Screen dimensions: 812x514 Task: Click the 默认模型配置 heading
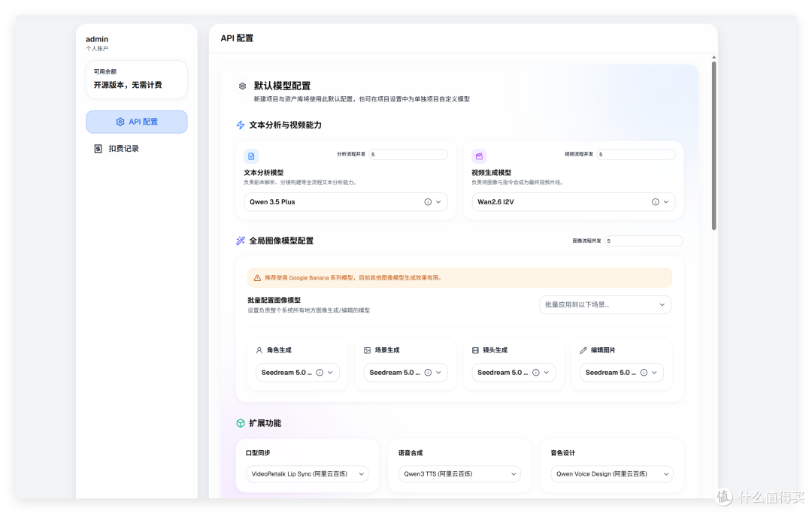282,86
